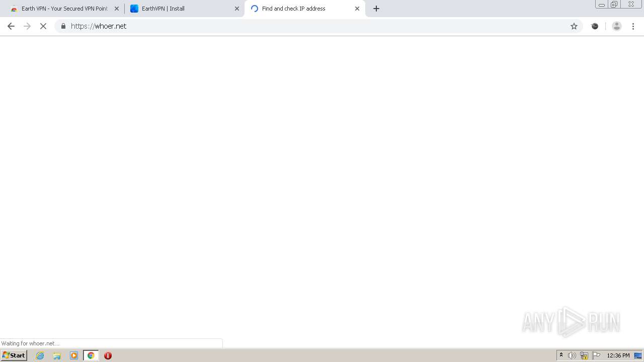This screenshot has width=644, height=362.
Task: Select Chrome in the taskbar
Action: pyautogui.click(x=91, y=355)
